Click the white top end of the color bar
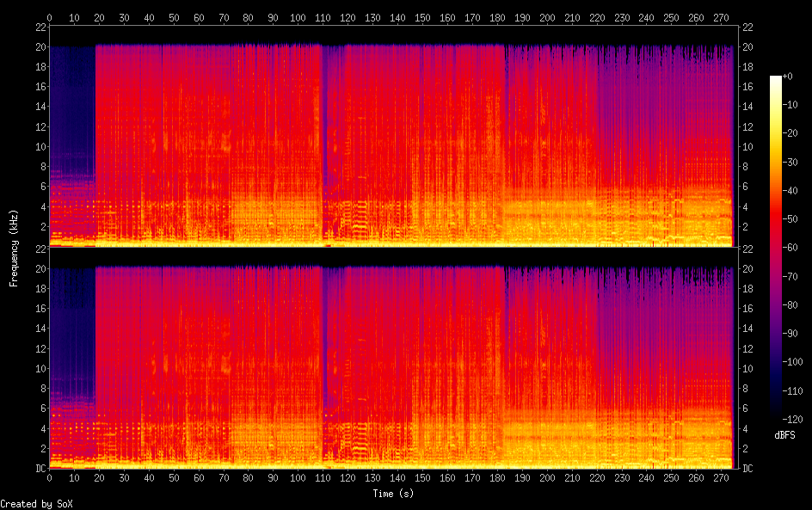 pyautogui.click(x=776, y=80)
